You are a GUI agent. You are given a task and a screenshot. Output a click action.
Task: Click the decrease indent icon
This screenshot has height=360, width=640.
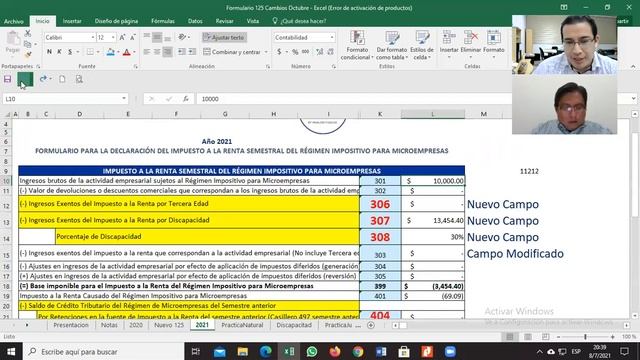[x=182, y=52]
